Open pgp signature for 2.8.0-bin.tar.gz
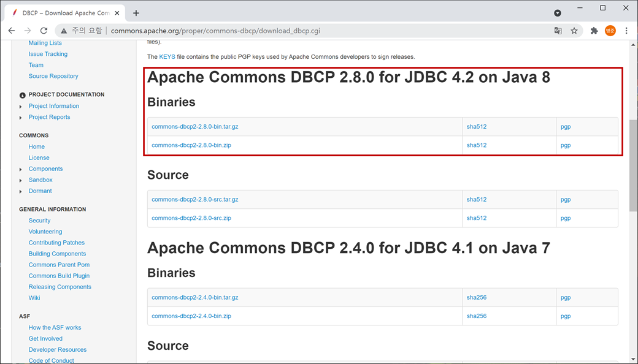Image resolution: width=638 pixels, height=364 pixels. pyautogui.click(x=566, y=127)
